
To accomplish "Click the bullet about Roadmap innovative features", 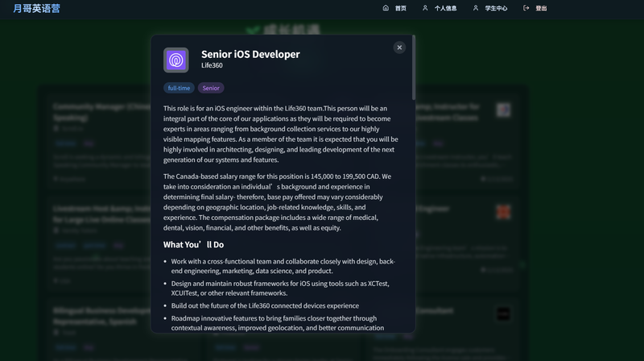I will coord(278,323).
